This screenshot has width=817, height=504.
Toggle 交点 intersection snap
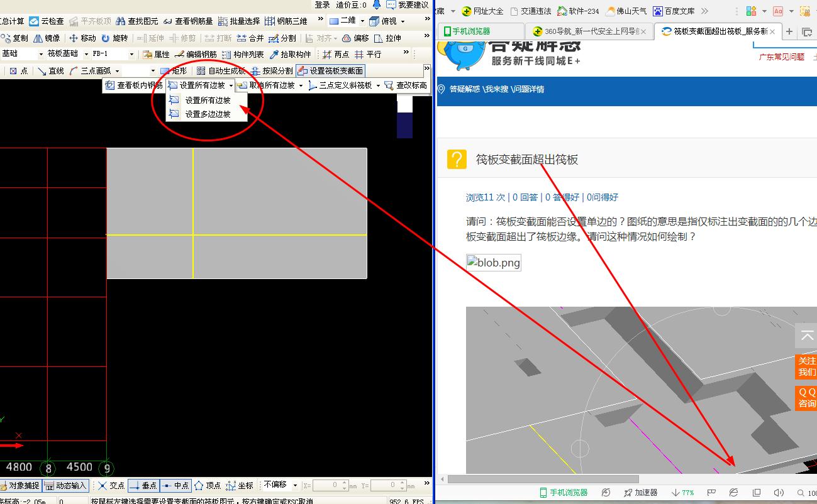point(111,486)
